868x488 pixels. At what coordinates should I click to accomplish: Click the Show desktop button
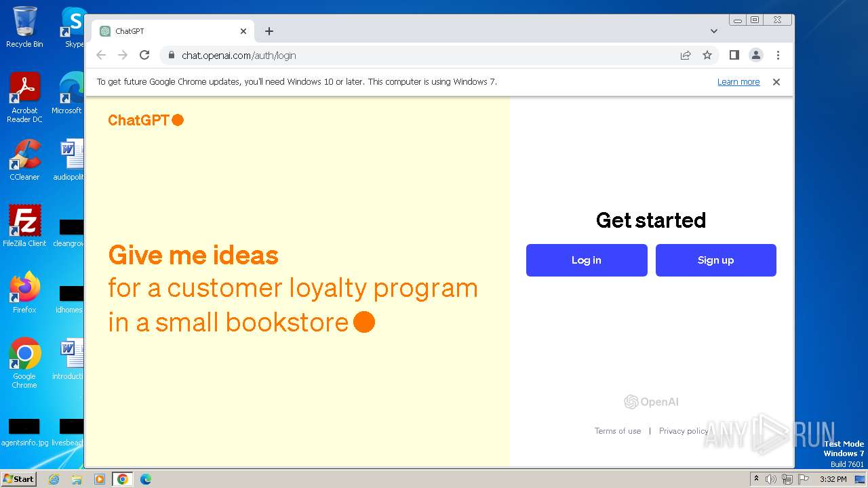(x=861, y=479)
